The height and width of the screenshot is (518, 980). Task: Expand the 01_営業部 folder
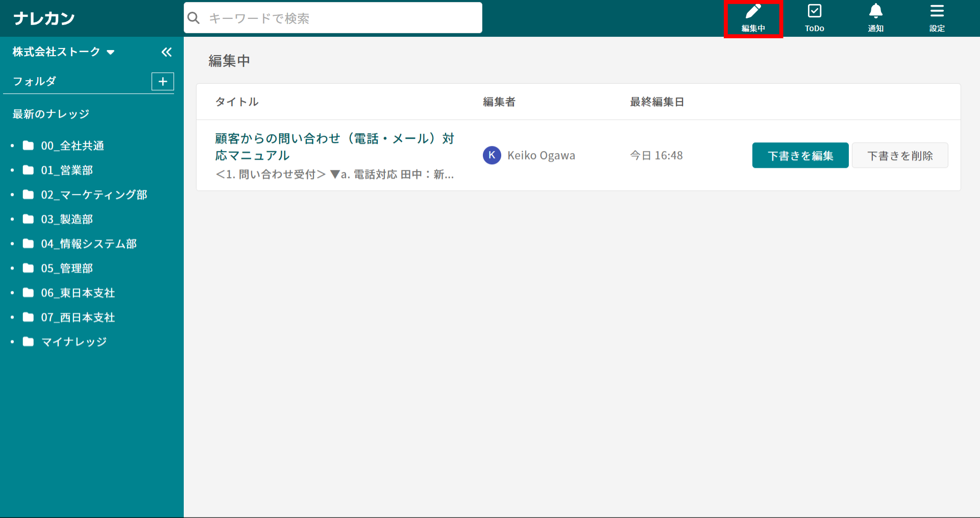(67, 170)
